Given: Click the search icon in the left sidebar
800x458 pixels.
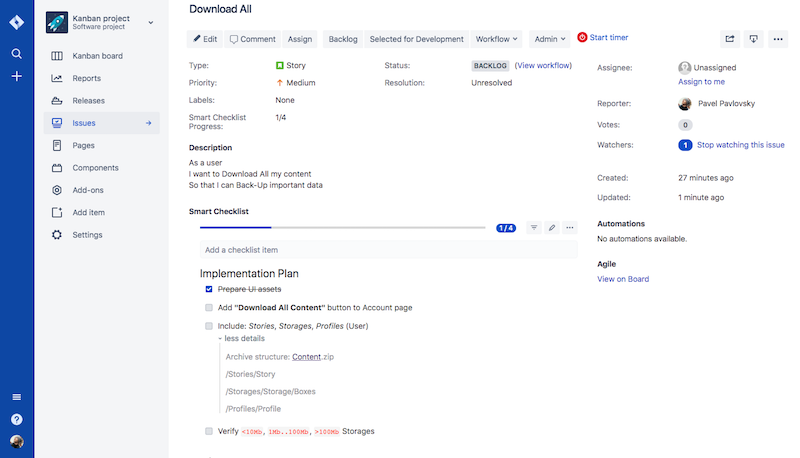Looking at the screenshot, I should click(x=16, y=53).
